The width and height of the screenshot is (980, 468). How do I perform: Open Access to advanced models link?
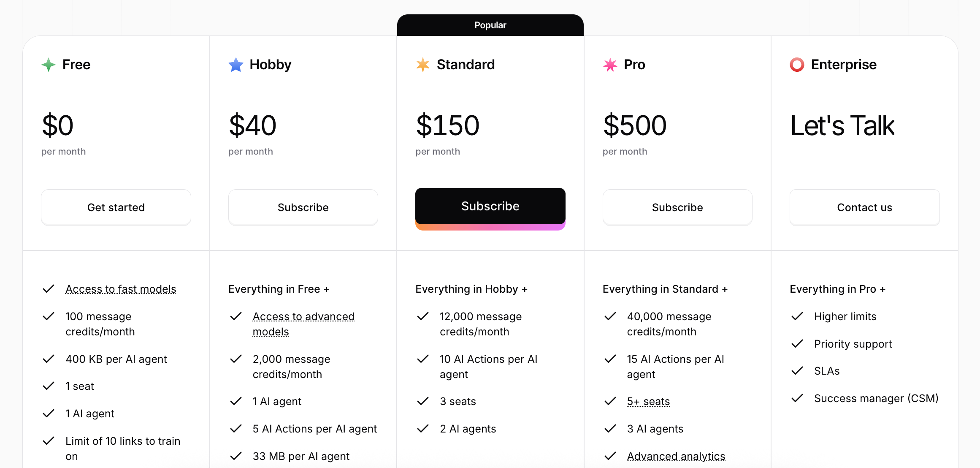tap(303, 324)
